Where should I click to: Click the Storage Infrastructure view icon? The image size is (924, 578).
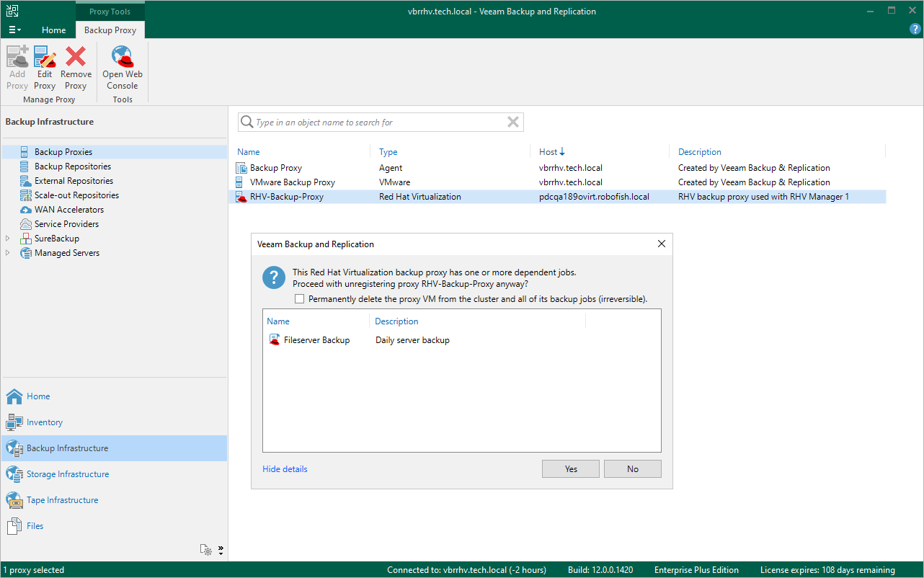(14, 474)
